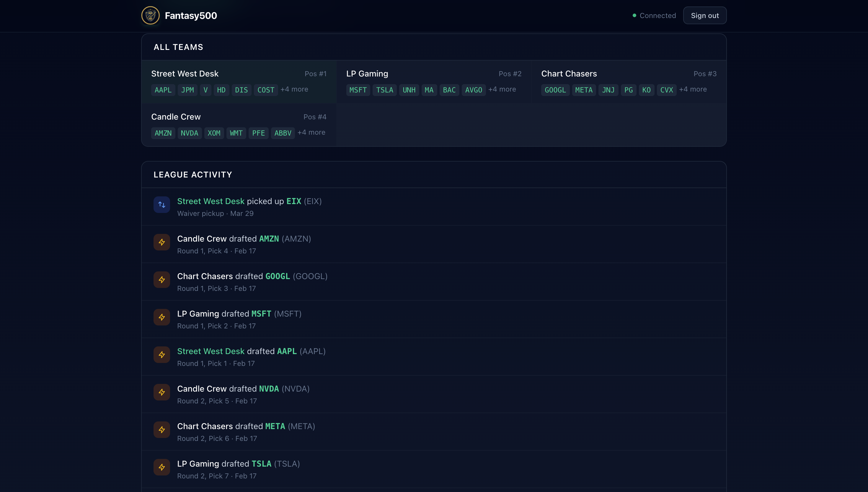Click lightning icon beside TSLA draft entry
The width and height of the screenshot is (868, 492).
[x=162, y=467]
